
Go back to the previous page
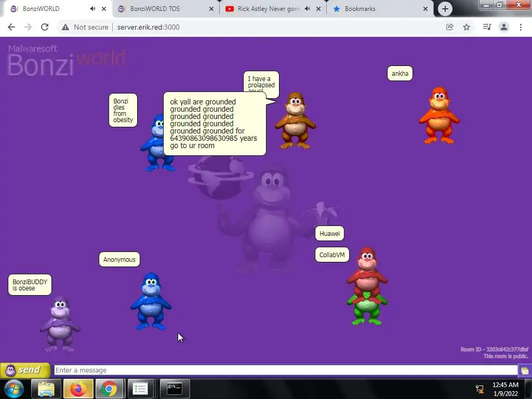11,27
